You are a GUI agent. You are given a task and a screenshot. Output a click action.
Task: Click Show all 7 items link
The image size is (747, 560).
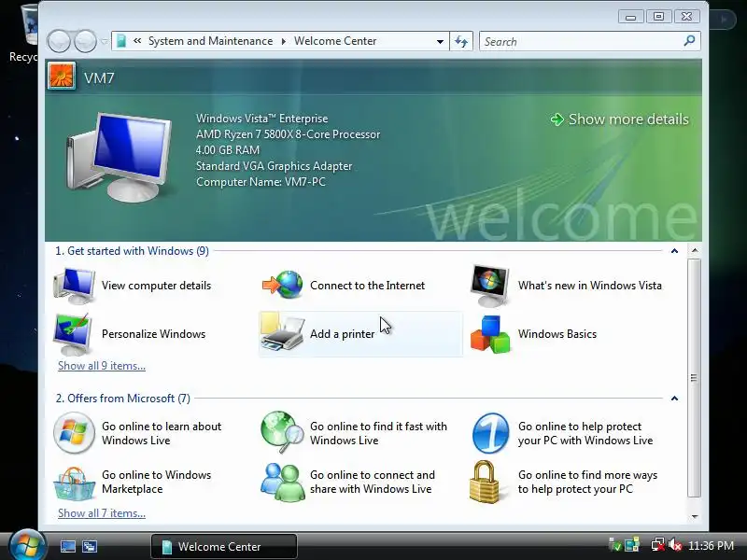[102, 513]
